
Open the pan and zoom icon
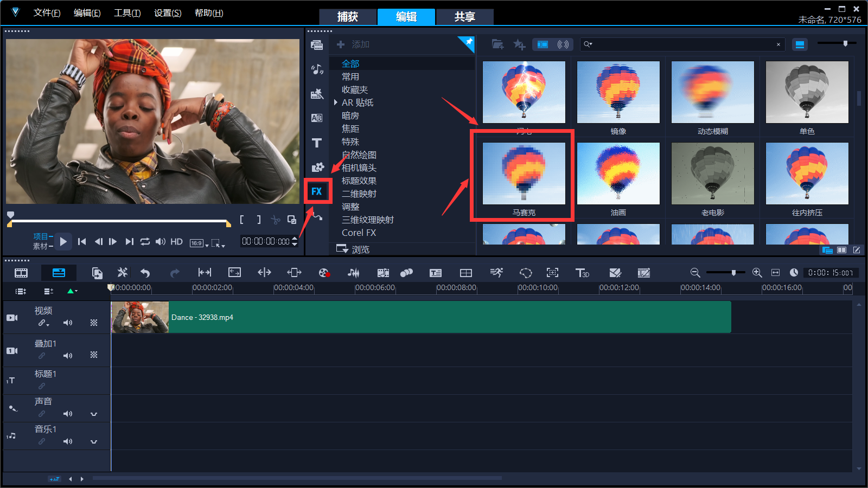pos(552,273)
